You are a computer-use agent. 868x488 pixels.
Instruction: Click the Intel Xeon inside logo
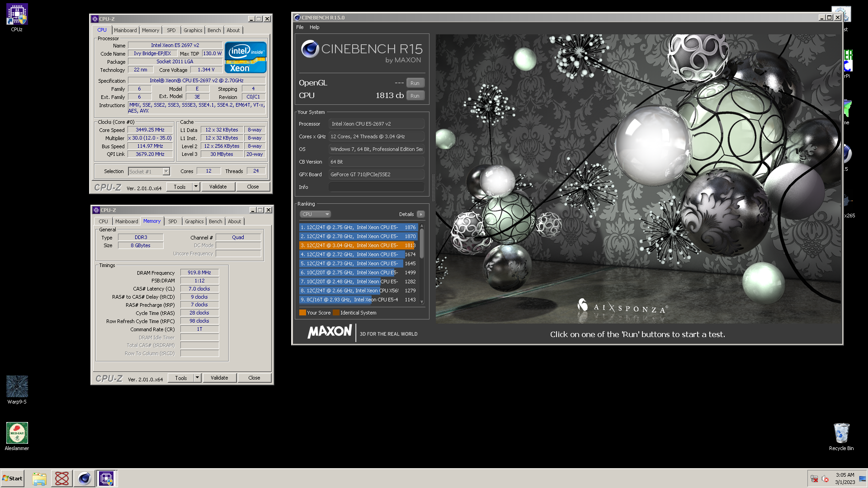(245, 57)
